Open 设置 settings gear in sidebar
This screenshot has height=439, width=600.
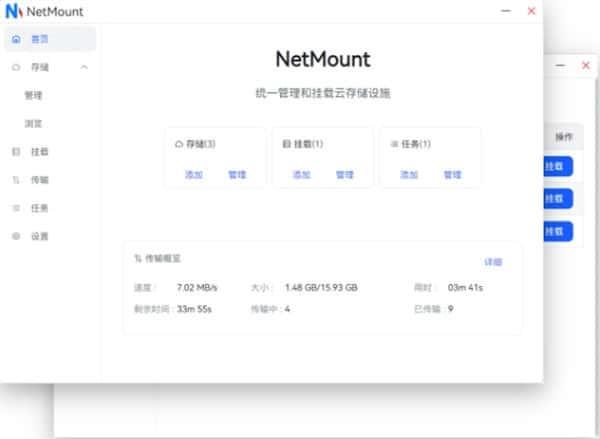click(x=16, y=237)
